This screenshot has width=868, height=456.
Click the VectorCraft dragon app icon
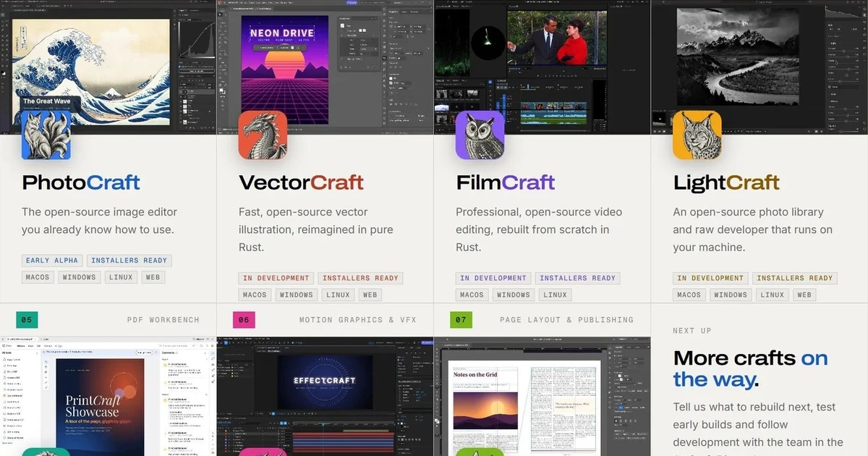coord(263,135)
